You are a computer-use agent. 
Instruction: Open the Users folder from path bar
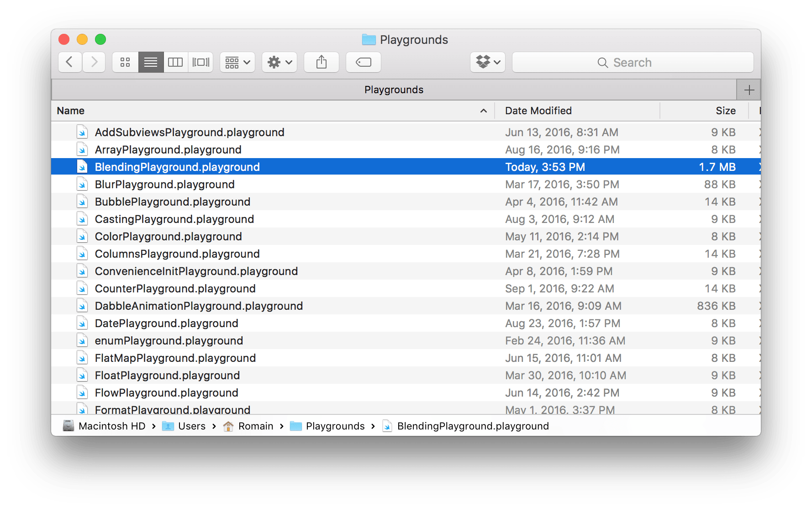(191, 426)
